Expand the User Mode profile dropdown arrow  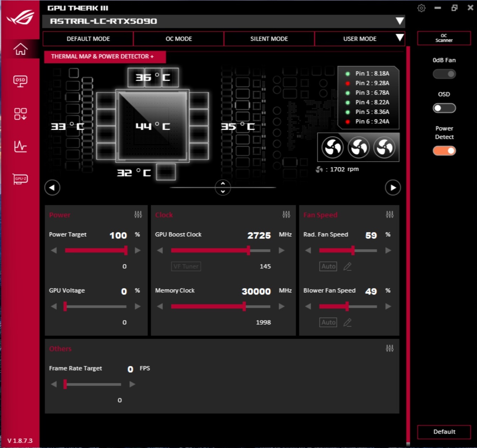coord(400,38)
